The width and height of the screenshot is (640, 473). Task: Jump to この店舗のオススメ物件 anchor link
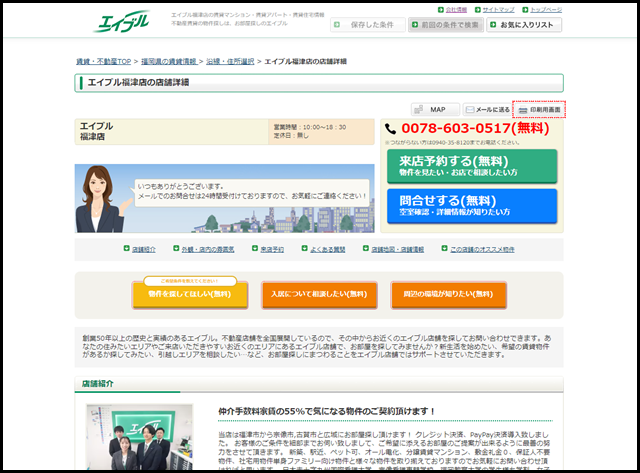point(482,249)
